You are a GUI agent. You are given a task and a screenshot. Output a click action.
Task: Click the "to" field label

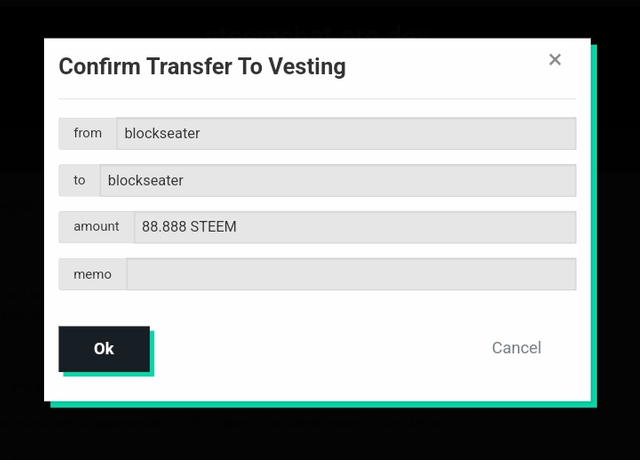(x=80, y=180)
